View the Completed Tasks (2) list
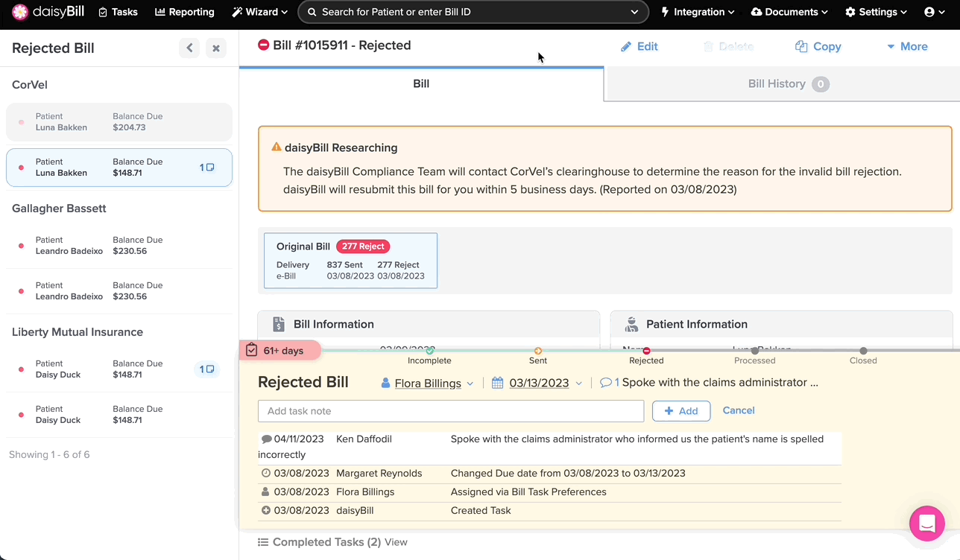The height and width of the screenshot is (560, 960). [x=396, y=542]
